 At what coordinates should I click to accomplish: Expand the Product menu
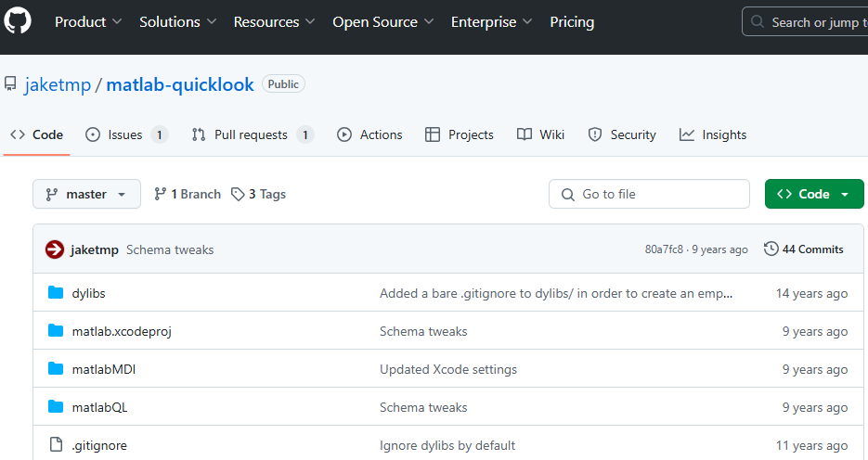click(x=89, y=21)
